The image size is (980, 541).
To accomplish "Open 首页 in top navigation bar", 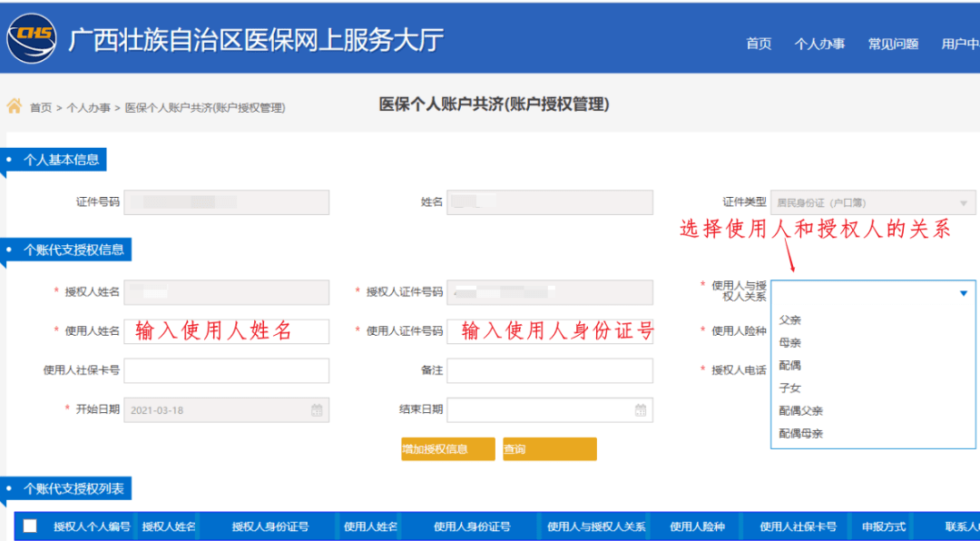I will (759, 44).
